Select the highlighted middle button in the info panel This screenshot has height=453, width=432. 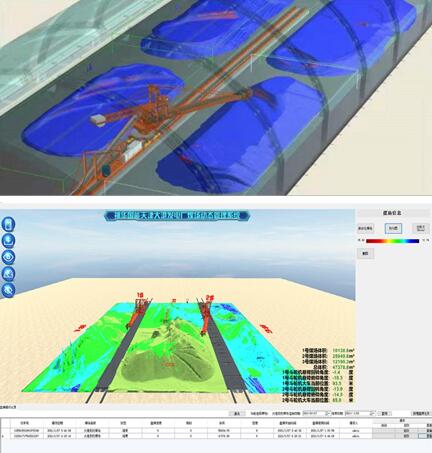pos(393,228)
